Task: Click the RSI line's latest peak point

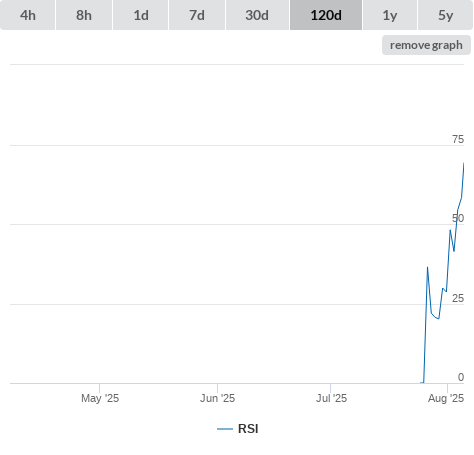Action: [464, 163]
